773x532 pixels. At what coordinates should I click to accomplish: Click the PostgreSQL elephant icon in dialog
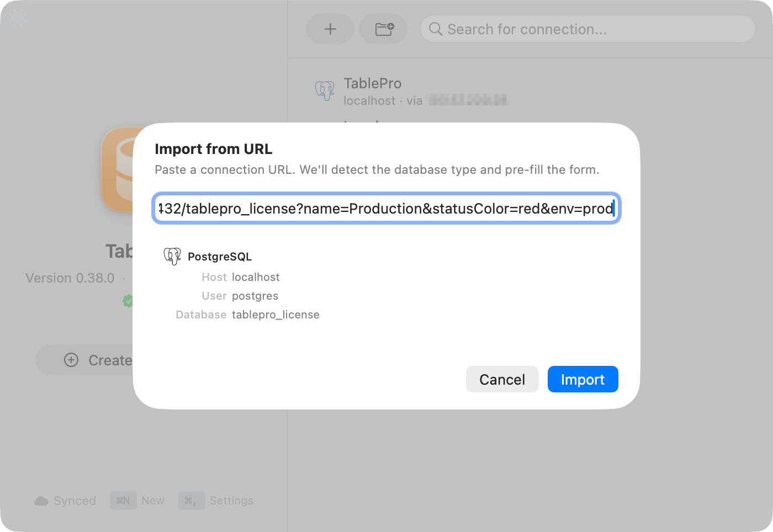coord(172,256)
